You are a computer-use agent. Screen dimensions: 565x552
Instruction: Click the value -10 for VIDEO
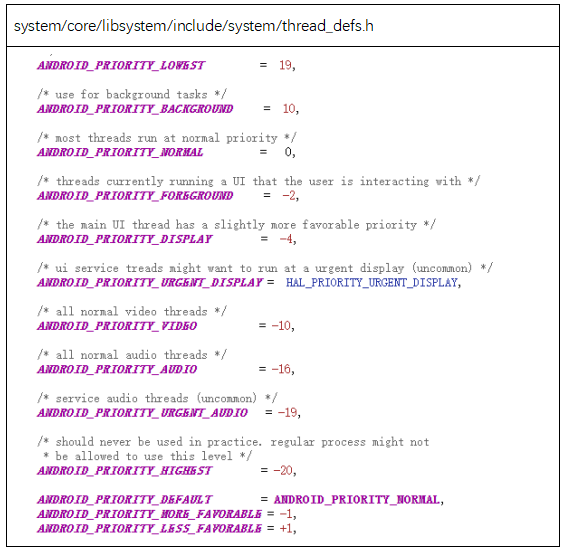click(281, 325)
